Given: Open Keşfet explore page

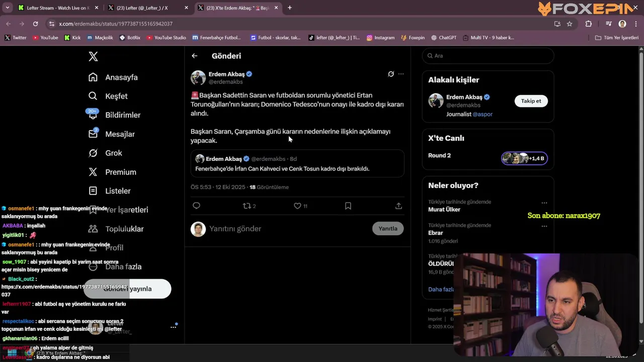Looking at the screenshot, I should click(x=108, y=96).
